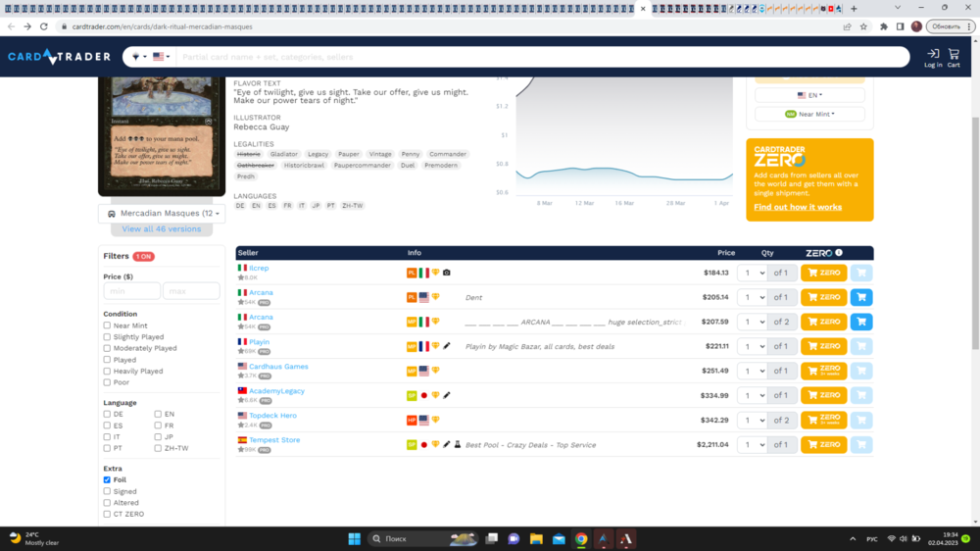Click View all 46 versions link
Viewport: 980px width, 551px height.
162,229
